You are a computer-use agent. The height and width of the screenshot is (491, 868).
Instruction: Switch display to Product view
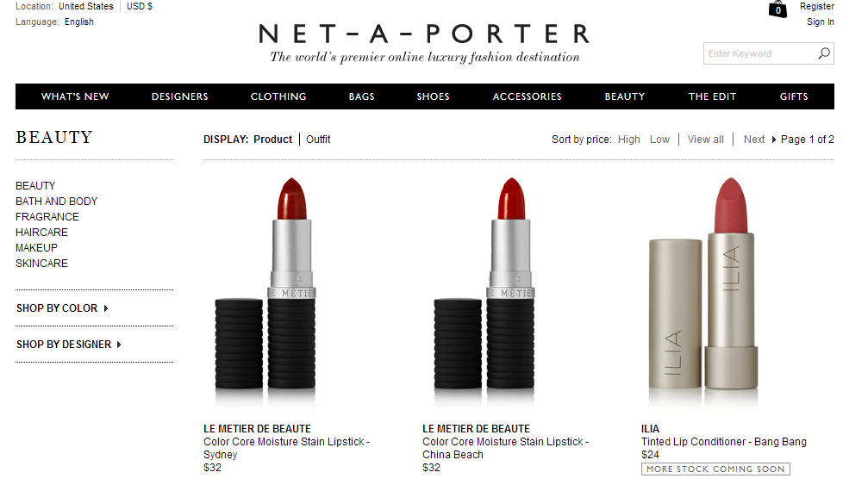(x=273, y=140)
